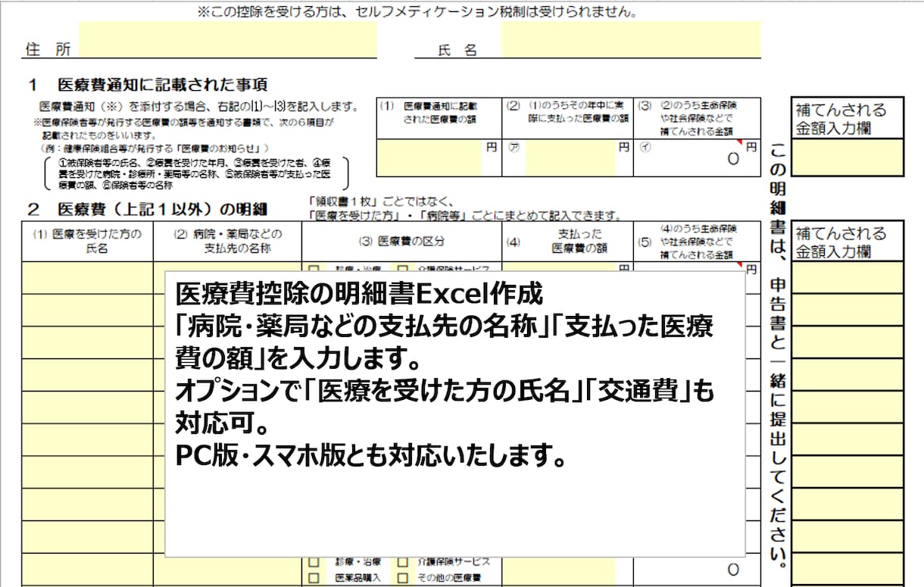The width and height of the screenshot is (924, 587).
Task: Click the column header (1) 医療を受けた方の氏名
Action: [x=87, y=241]
